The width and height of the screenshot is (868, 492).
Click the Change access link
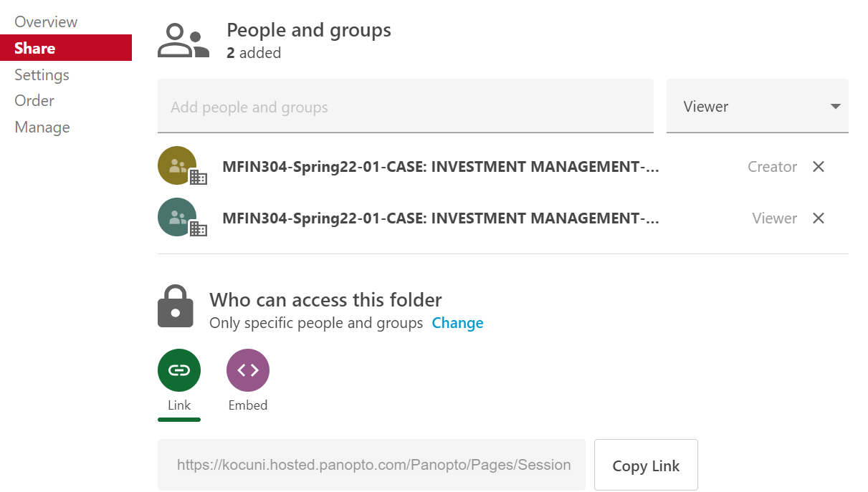457,323
